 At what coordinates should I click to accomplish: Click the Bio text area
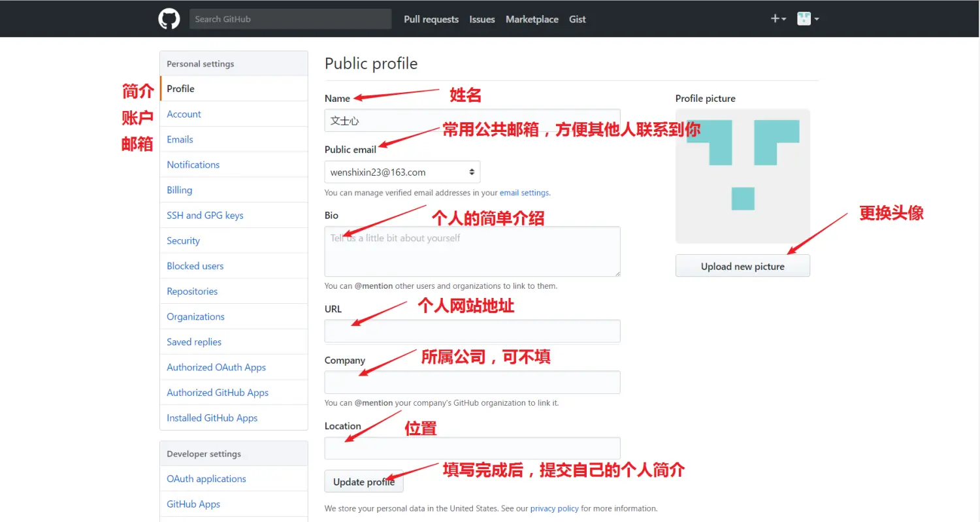472,252
